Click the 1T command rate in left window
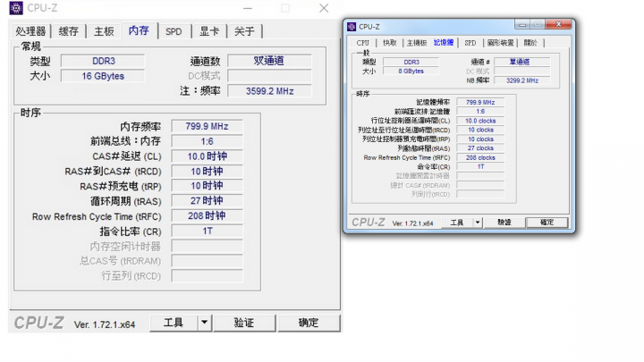 [x=207, y=232]
